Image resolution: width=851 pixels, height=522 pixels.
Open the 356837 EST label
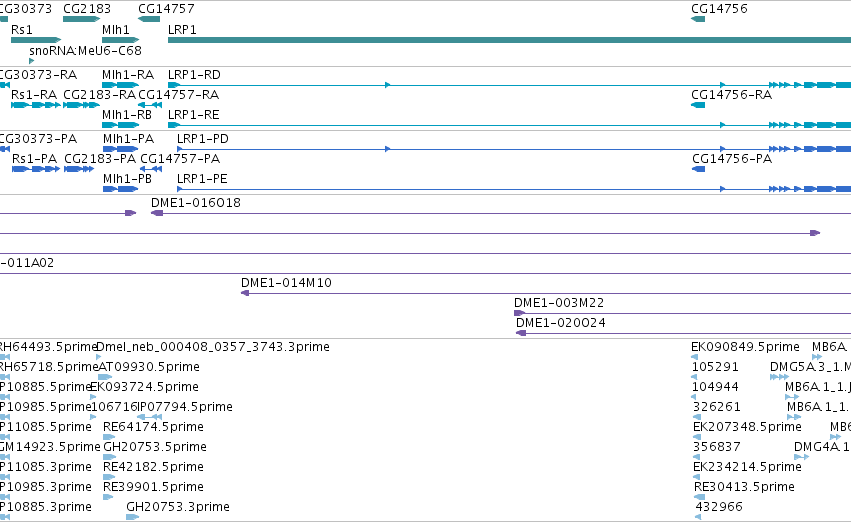(x=717, y=447)
